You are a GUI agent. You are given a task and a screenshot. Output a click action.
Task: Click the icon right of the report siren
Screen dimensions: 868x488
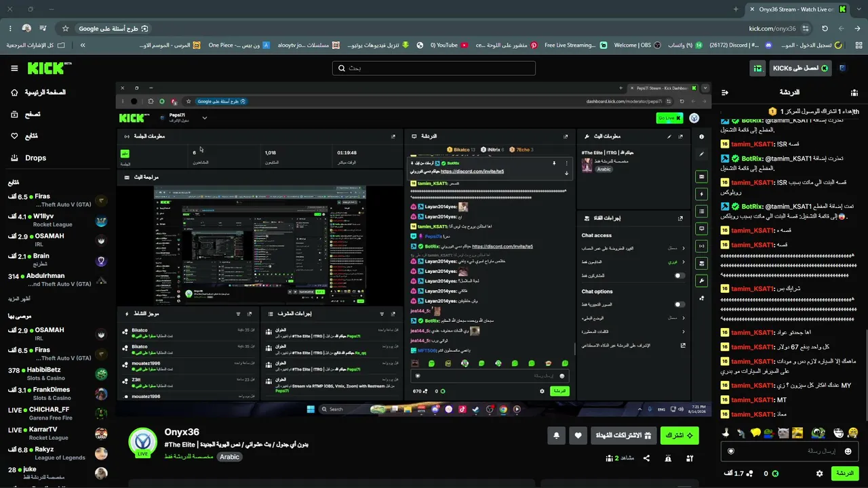tap(690, 458)
